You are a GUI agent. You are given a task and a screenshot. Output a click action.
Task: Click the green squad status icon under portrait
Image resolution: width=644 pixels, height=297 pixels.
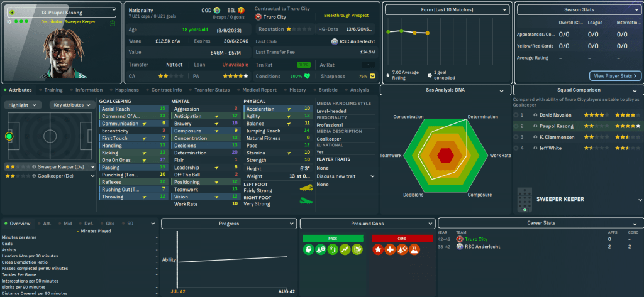[112, 23]
